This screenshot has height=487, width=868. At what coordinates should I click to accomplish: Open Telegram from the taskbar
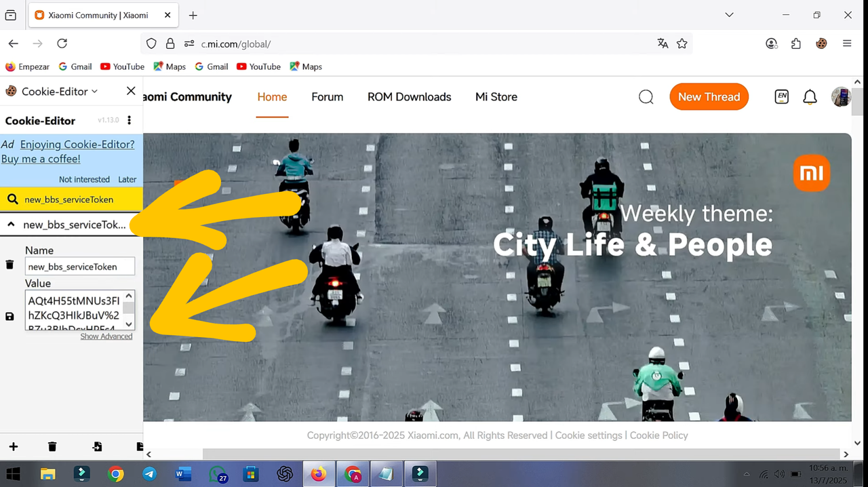pyautogui.click(x=149, y=474)
